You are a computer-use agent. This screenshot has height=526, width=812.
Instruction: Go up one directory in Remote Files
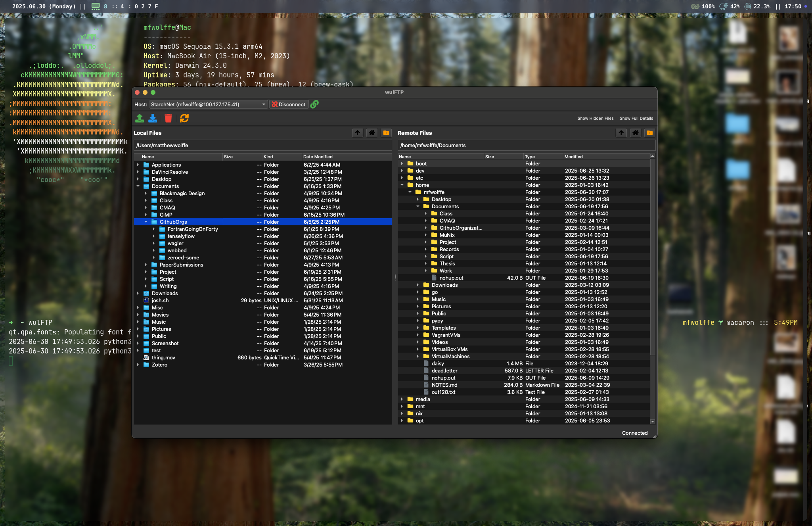621,133
